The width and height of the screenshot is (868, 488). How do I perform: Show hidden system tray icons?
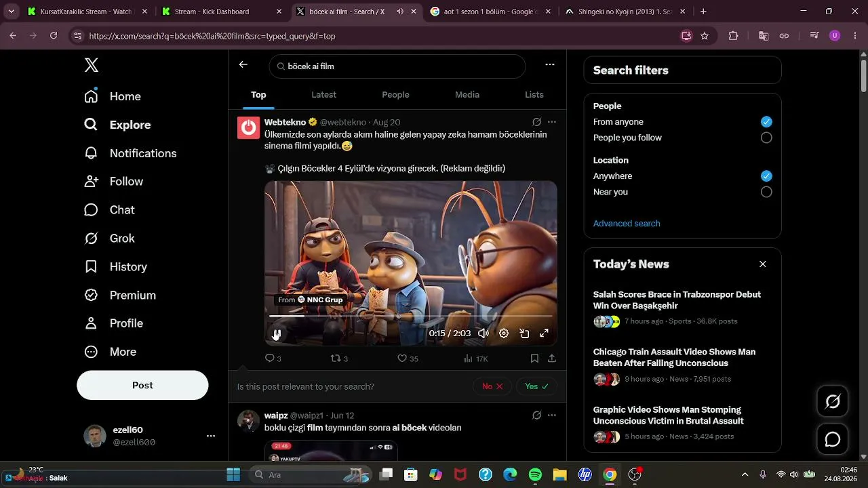tap(745, 475)
